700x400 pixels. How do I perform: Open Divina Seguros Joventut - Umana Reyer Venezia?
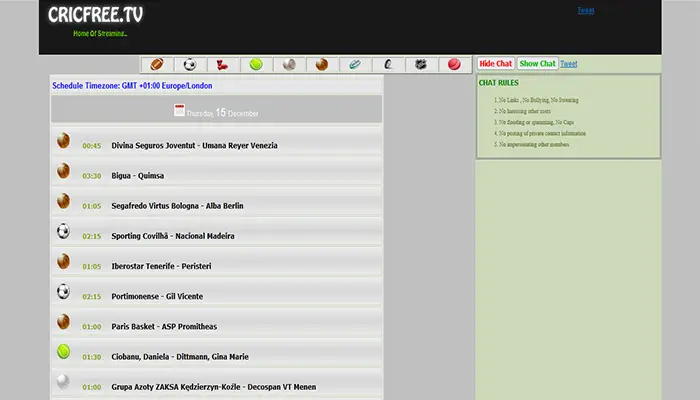tap(194, 146)
